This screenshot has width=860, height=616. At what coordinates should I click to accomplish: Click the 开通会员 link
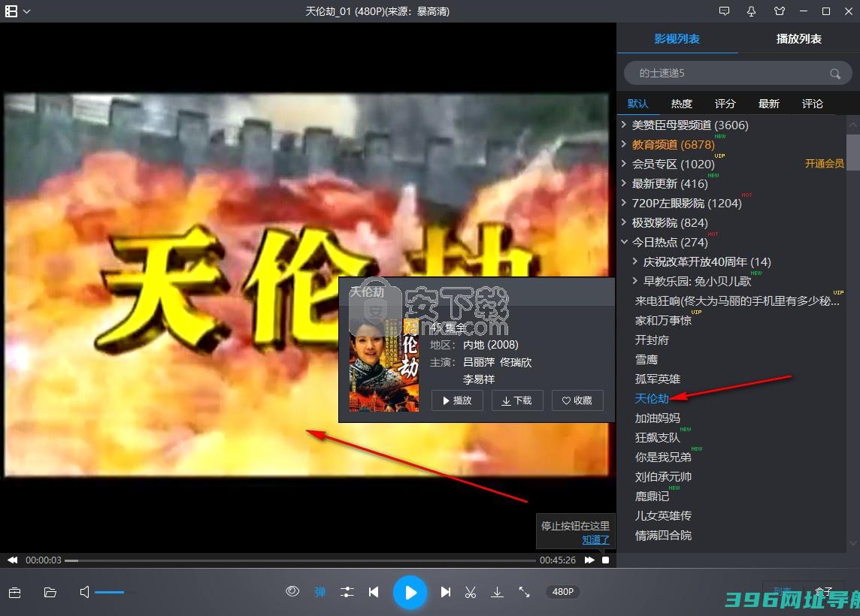pyautogui.click(x=824, y=164)
